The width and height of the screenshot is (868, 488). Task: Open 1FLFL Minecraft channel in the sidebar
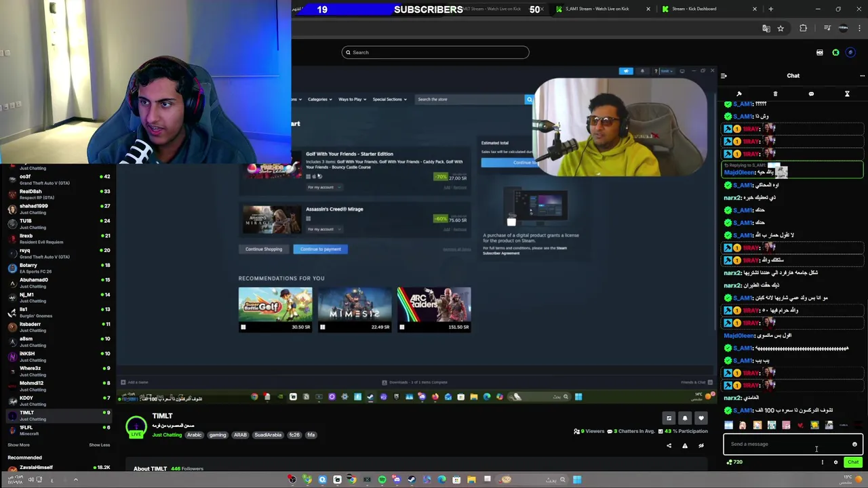point(58,430)
